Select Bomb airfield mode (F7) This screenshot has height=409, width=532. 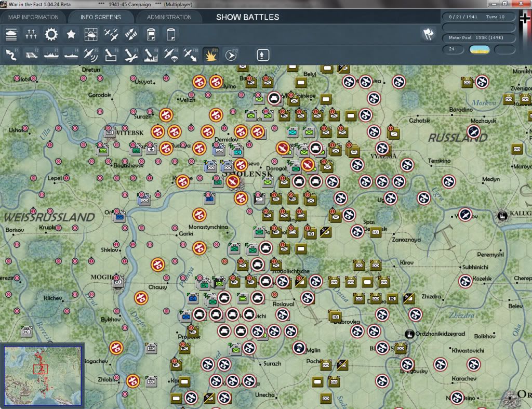[131, 55]
